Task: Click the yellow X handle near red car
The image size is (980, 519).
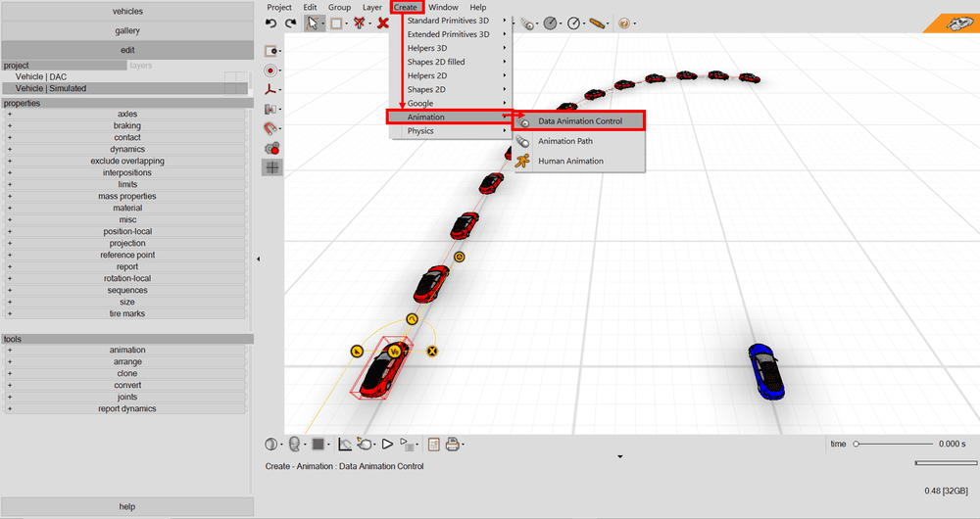Action: click(x=432, y=351)
